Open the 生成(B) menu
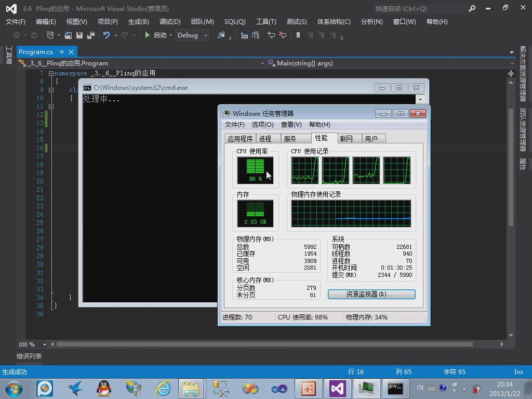The width and height of the screenshot is (532, 399). coord(138,22)
